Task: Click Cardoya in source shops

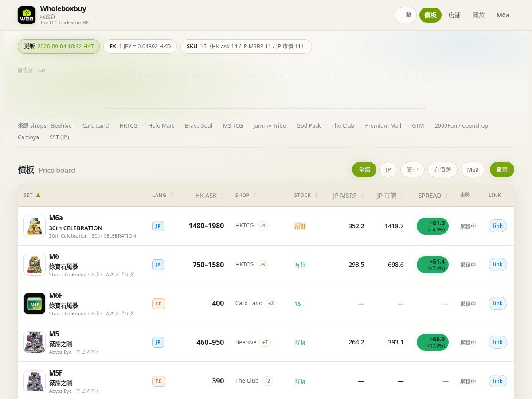Action: click(28, 137)
